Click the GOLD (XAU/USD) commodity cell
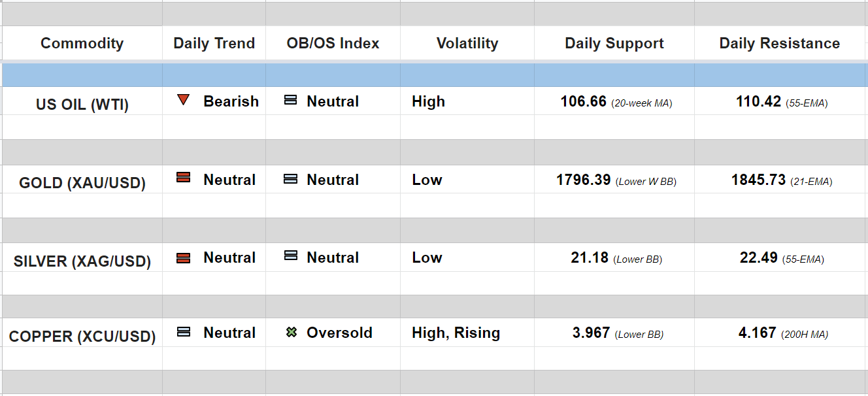Screen dimensions: 868x396 pos(82,183)
